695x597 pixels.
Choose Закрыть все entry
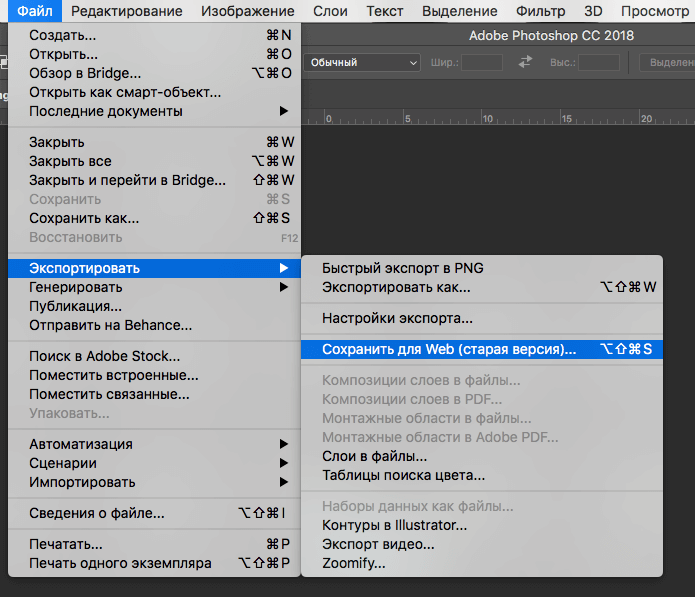154,161
